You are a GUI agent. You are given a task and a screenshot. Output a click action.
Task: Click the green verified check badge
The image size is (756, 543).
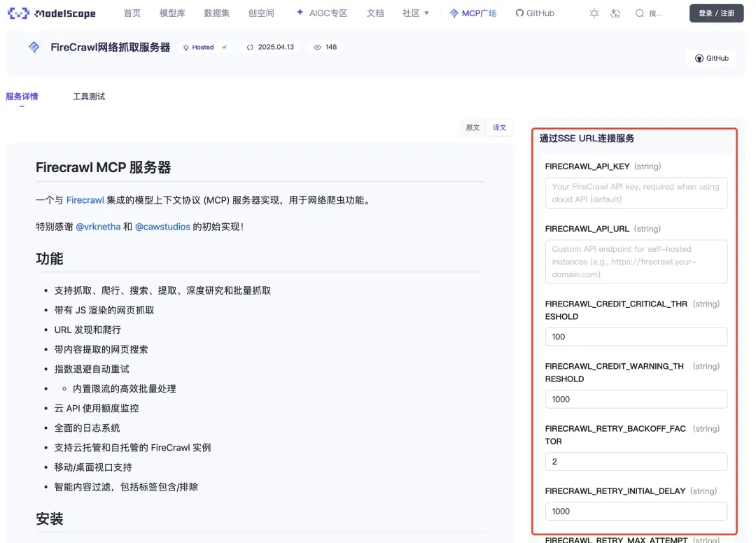pos(224,47)
